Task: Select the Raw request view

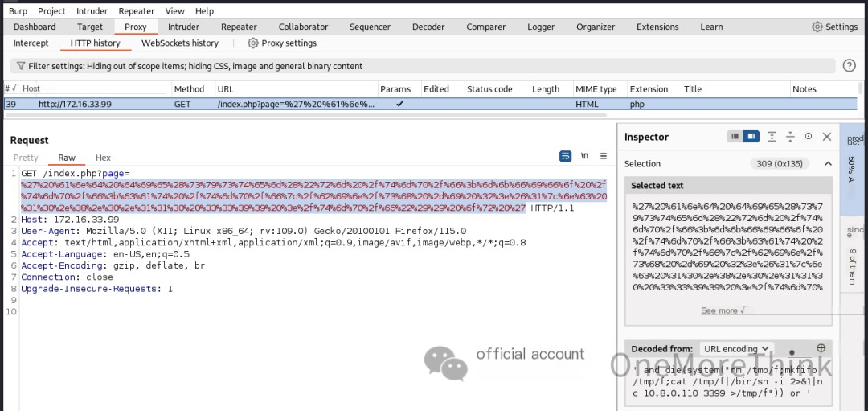Action: click(x=67, y=158)
